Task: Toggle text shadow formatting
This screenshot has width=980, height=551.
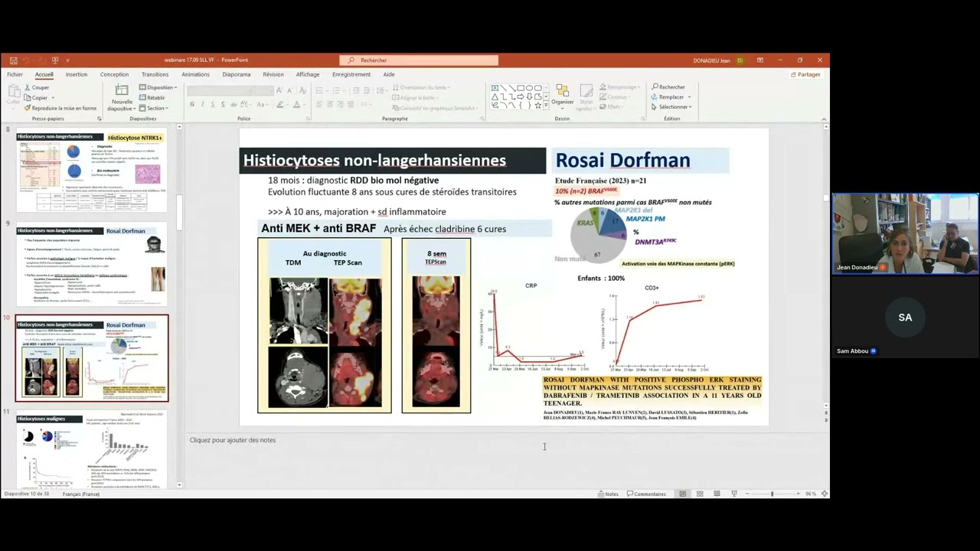Action: tap(224, 104)
